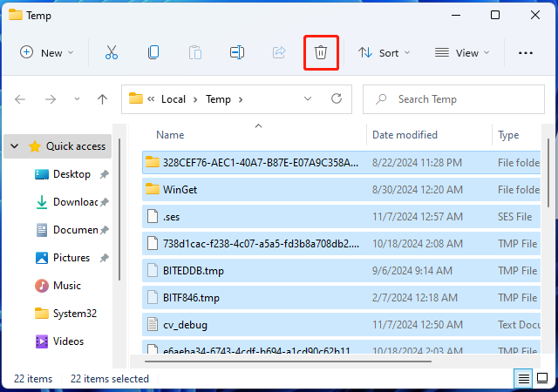Sort by Date modified column header
Screen dimensions: 558x392
405,135
